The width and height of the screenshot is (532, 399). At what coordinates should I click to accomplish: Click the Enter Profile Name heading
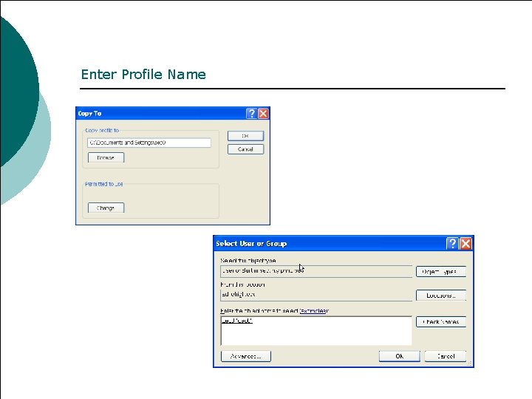(x=143, y=75)
